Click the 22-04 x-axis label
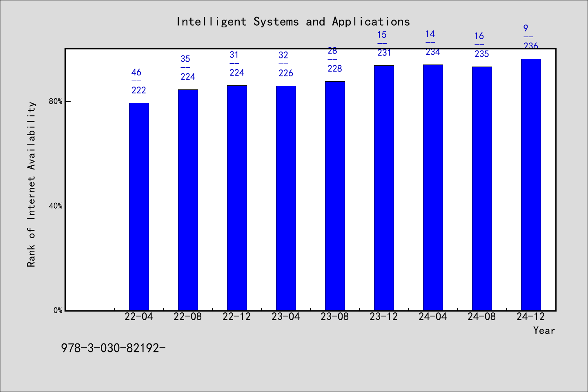This screenshot has width=588, height=392. click(139, 316)
